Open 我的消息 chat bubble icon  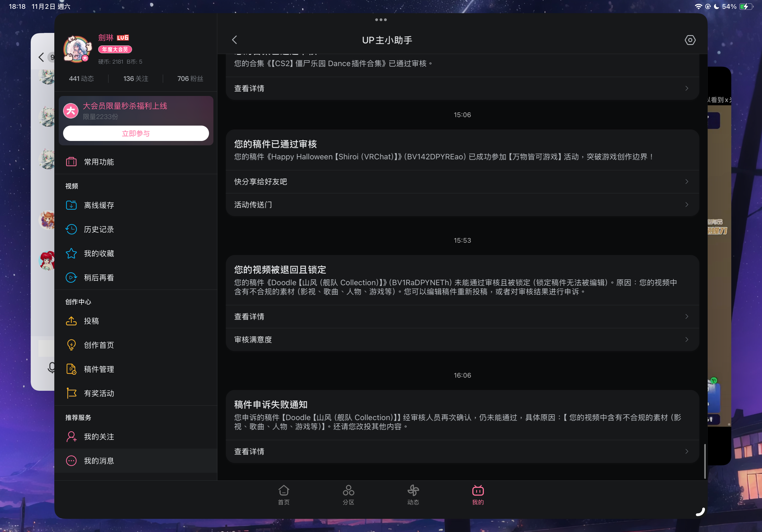point(71,461)
